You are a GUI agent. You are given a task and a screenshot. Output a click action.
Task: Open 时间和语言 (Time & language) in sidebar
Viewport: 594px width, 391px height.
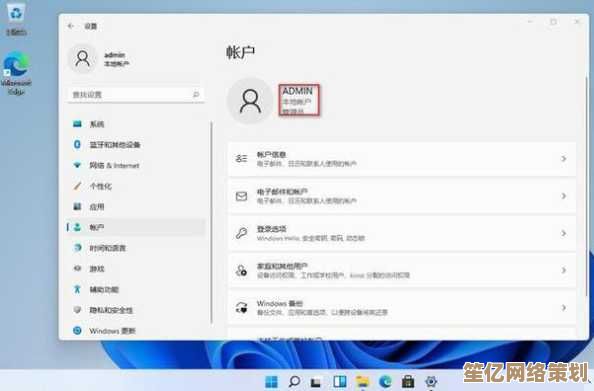(136, 248)
